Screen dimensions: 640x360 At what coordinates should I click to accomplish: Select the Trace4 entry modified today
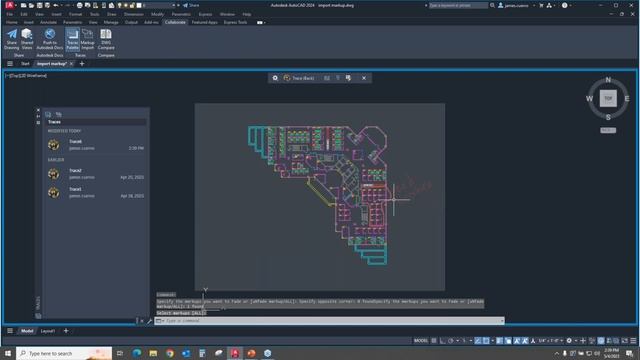[x=96, y=145]
